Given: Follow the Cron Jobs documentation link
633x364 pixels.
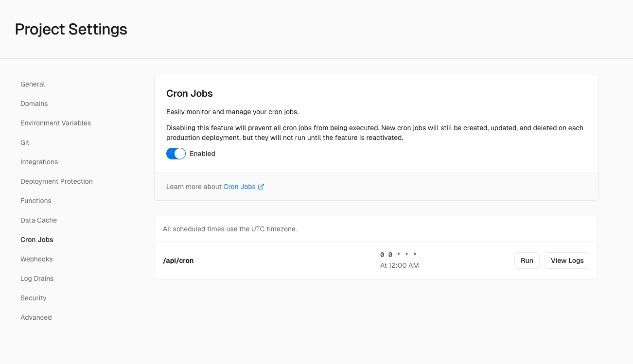Looking at the screenshot, I should coord(239,187).
